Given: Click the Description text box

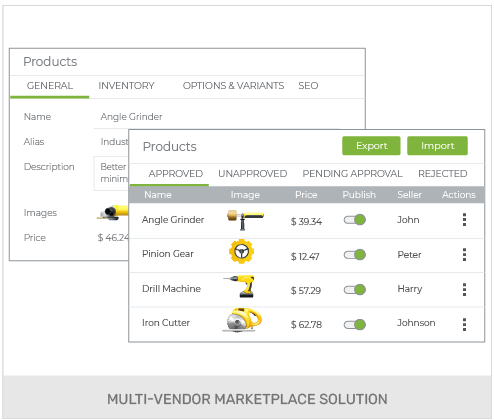Looking at the screenshot, I should (111, 173).
